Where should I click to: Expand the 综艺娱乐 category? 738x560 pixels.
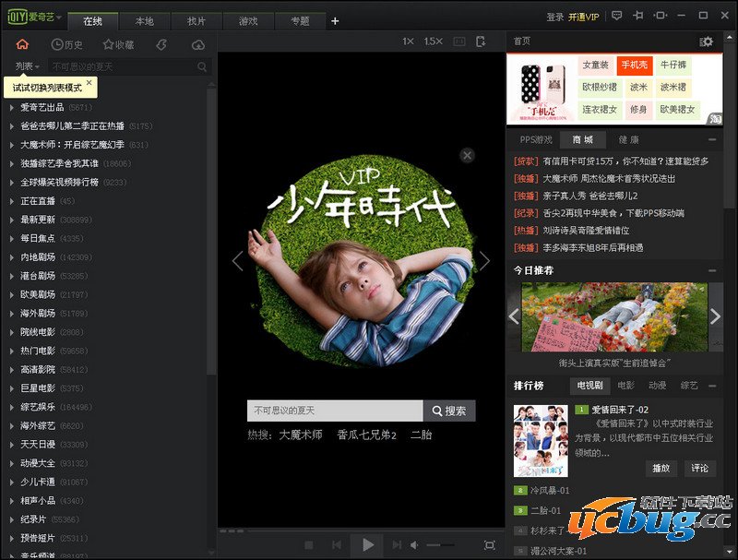(x=11, y=407)
